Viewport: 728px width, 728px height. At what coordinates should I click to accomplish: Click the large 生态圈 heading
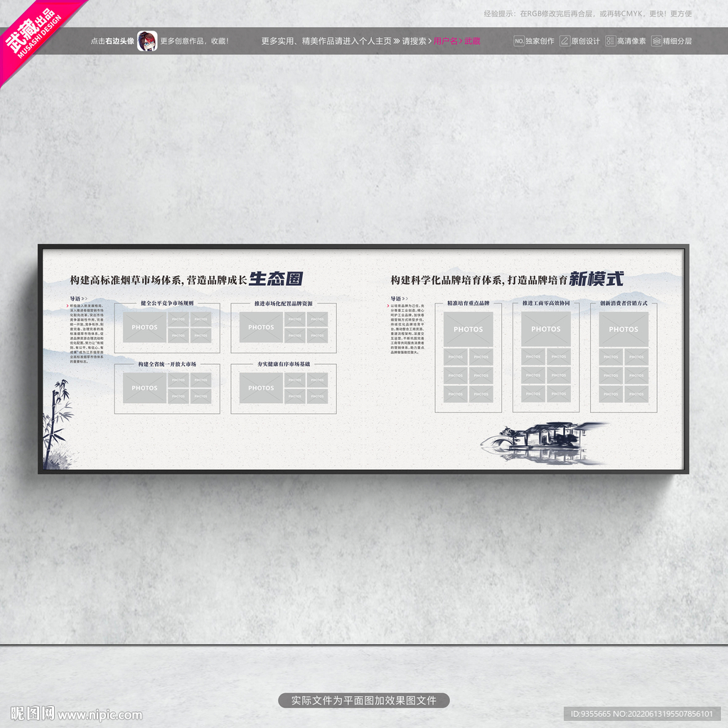(276, 279)
